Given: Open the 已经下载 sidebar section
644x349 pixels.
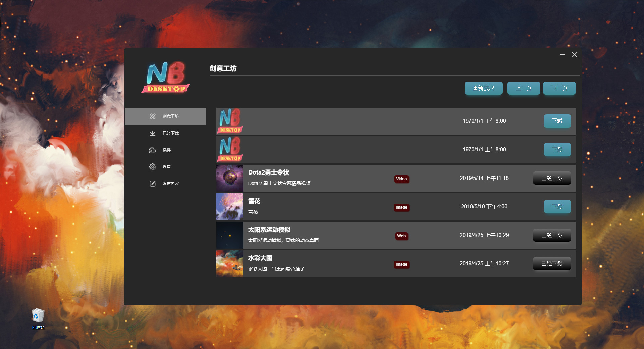Looking at the screenshot, I should tap(170, 133).
